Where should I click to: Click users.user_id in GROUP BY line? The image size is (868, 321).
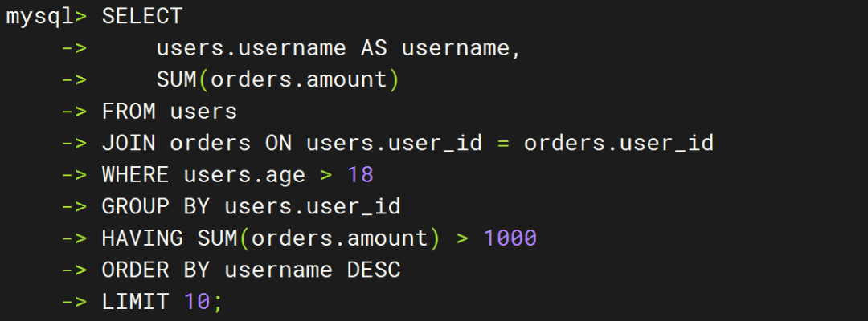coord(312,207)
